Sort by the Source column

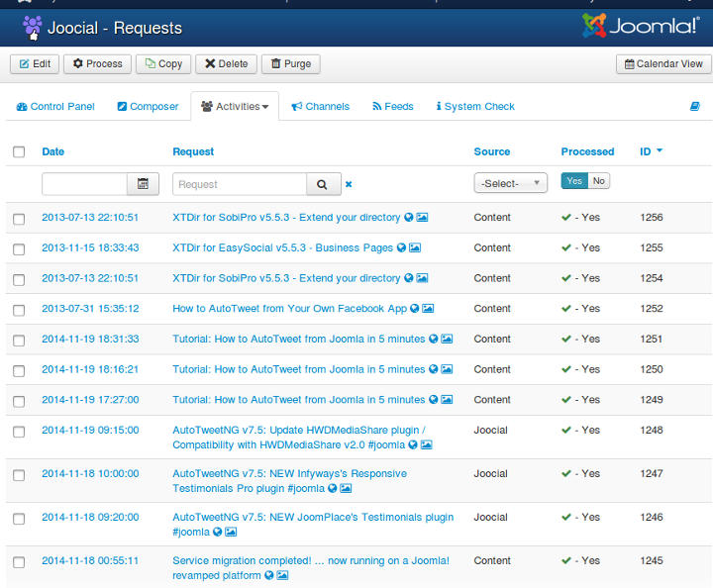(x=492, y=151)
